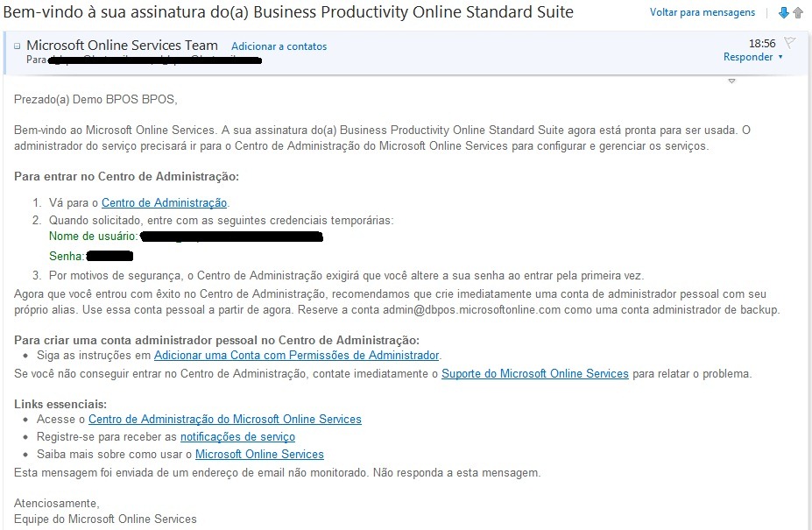
Task: Open the Microsoft Online Services link under Saiba mais
Action: 259,455
